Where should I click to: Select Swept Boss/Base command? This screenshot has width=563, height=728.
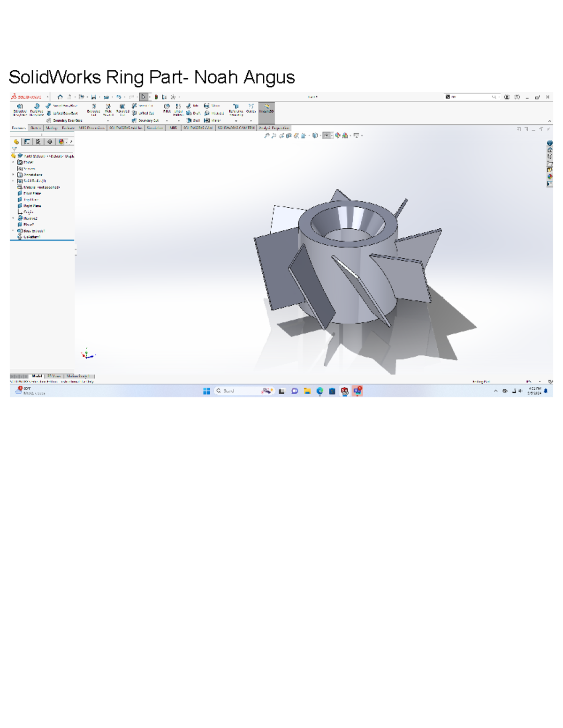click(x=61, y=106)
